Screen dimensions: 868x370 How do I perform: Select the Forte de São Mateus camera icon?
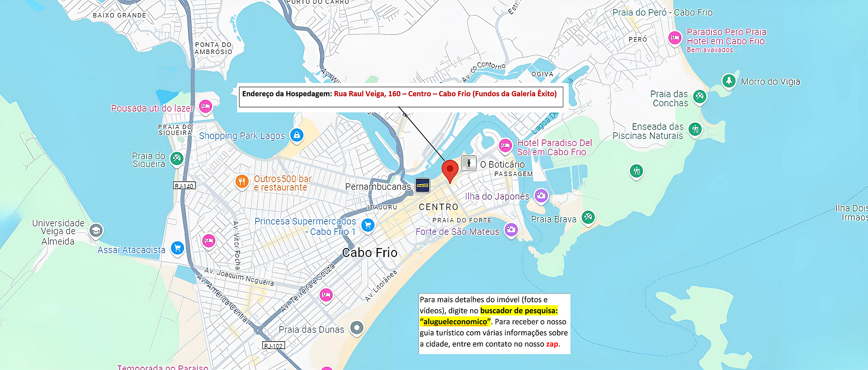[511, 229]
